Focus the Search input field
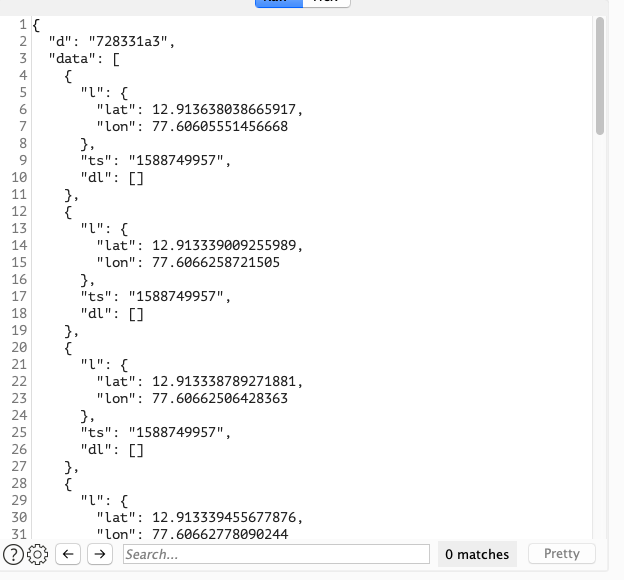The image size is (624, 580). [275, 554]
